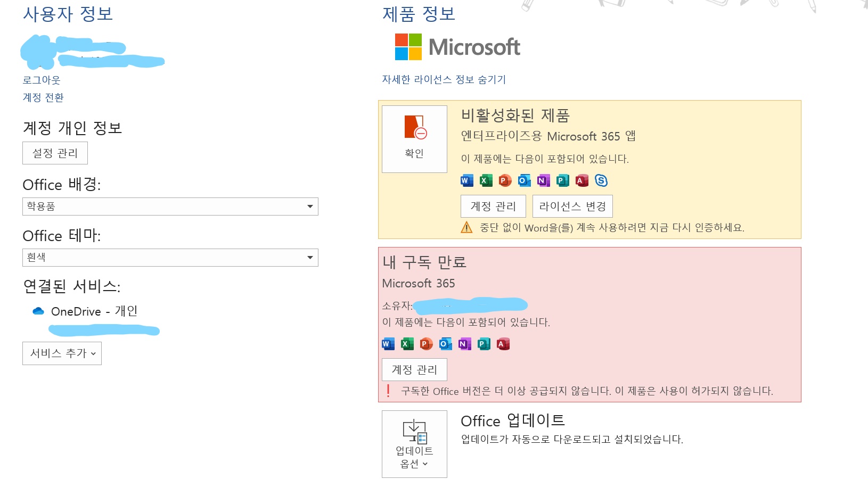Click the Microsoft 365 text in expired section
This screenshot has height=479, width=868.
click(419, 284)
